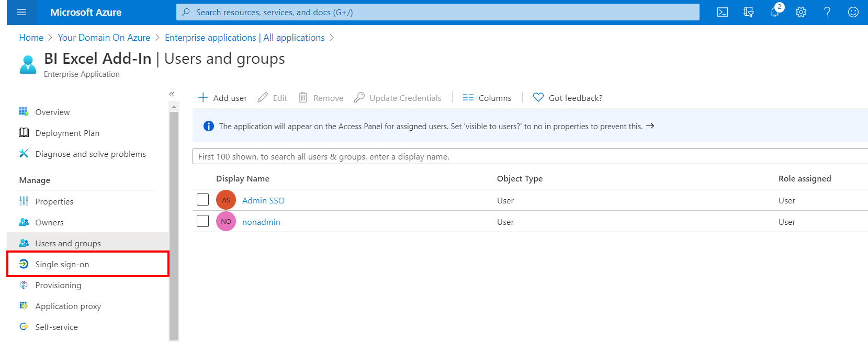Click the Home breadcrumb link
This screenshot has height=342, width=868.
31,38
